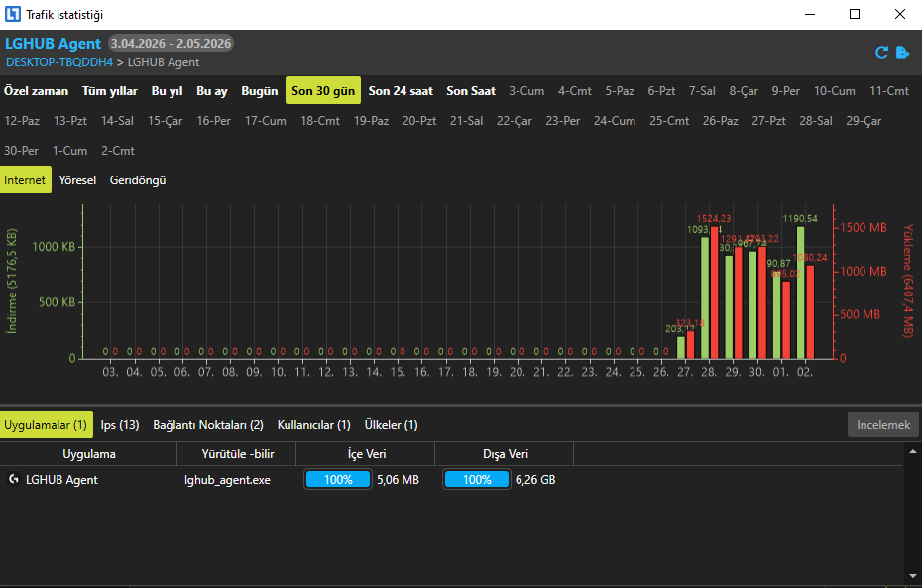Select day 15-Çar
This screenshot has height=588, width=922.
pyautogui.click(x=166, y=121)
